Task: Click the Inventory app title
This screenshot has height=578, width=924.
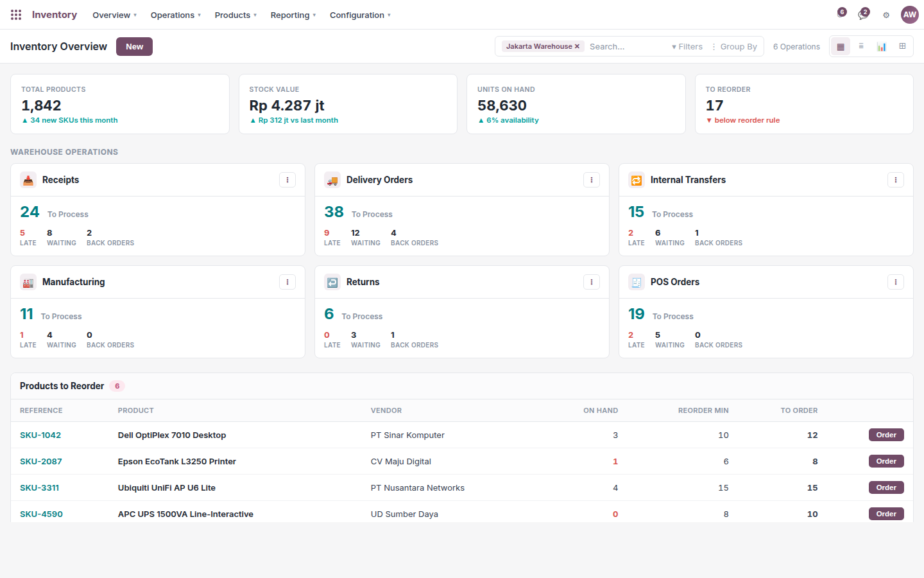Action: click(55, 15)
